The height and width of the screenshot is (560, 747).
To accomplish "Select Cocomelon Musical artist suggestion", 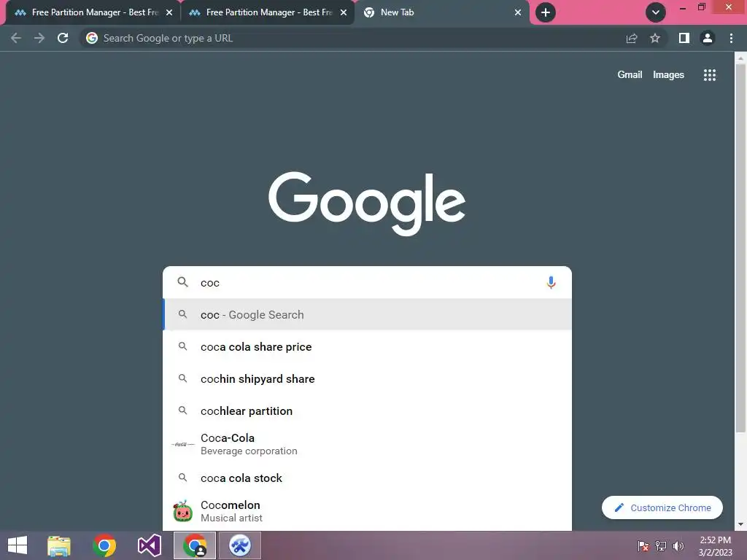I will pos(367,511).
